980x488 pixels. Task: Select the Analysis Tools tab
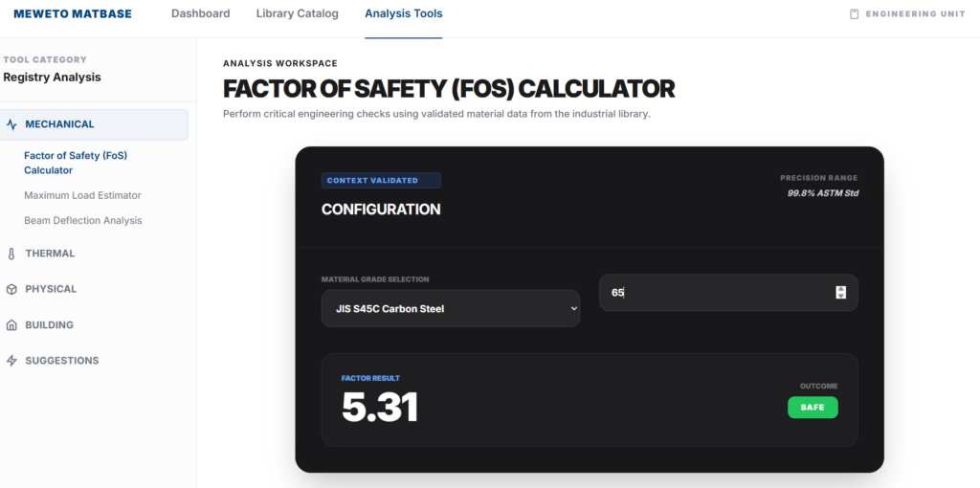click(x=403, y=14)
